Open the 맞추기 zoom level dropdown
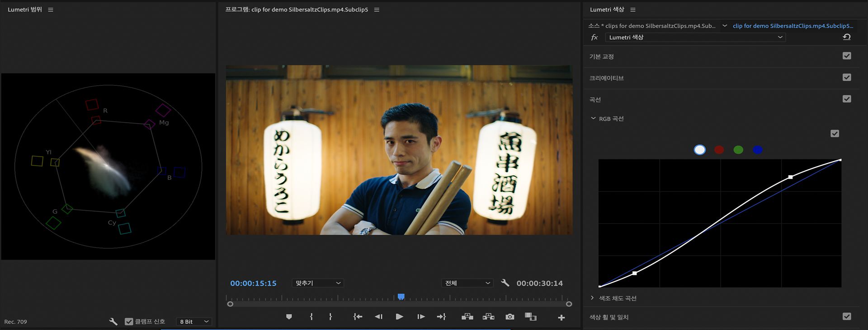This screenshot has width=868, height=330. pyautogui.click(x=317, y=283)
